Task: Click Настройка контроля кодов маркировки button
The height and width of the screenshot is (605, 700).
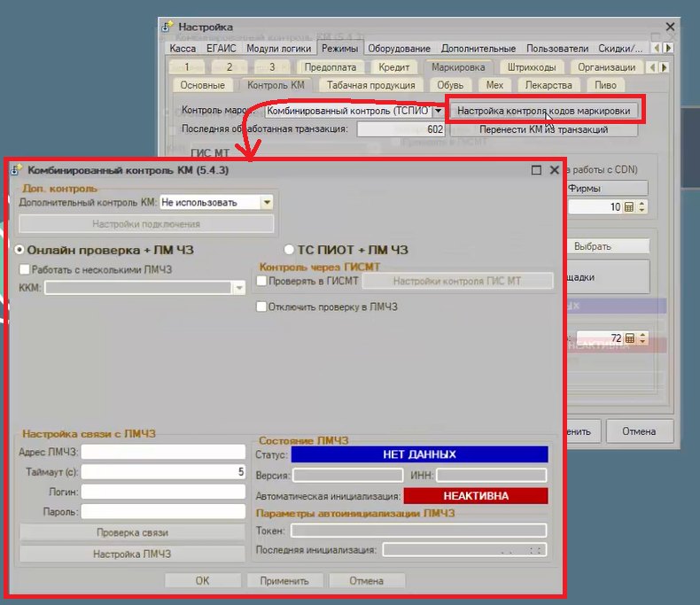Action: click(544, 111)
